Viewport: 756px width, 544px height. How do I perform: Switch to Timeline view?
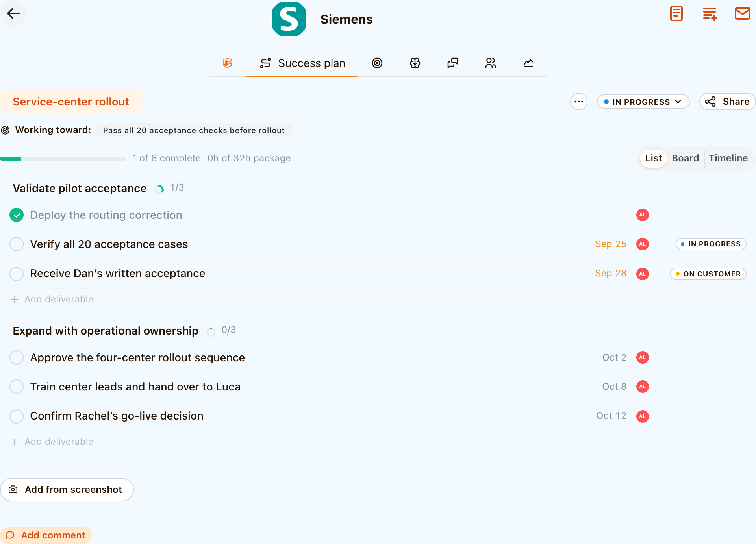click(728, 158)
